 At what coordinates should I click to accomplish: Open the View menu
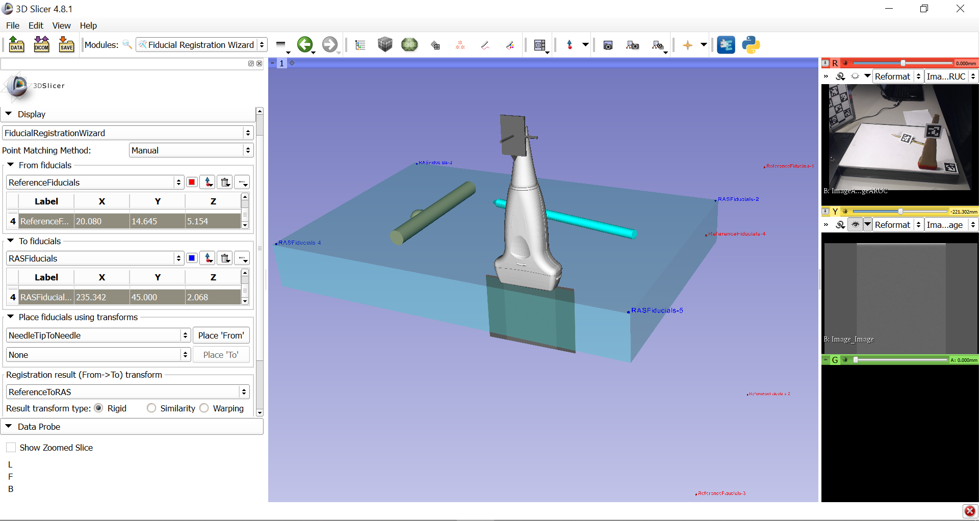61,25
